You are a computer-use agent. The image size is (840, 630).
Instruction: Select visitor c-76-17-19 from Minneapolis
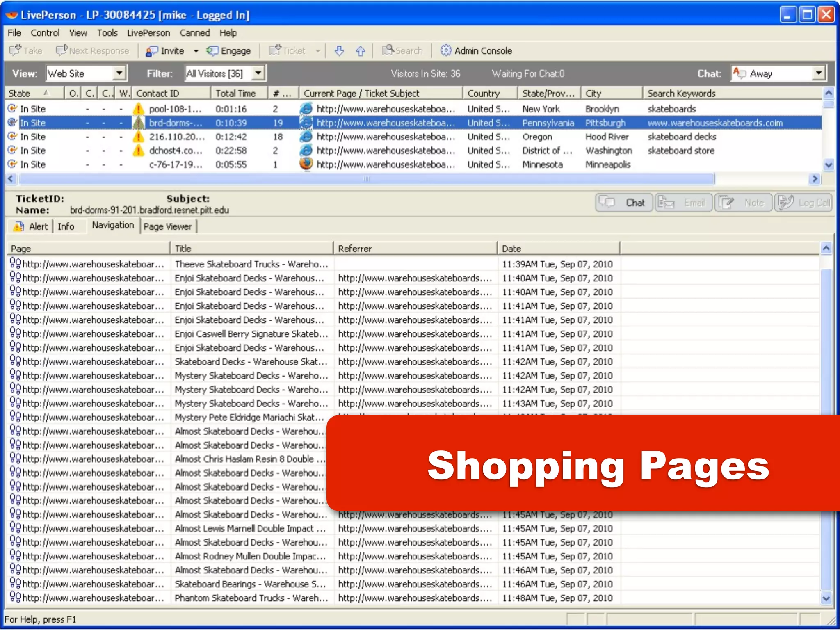413,164
